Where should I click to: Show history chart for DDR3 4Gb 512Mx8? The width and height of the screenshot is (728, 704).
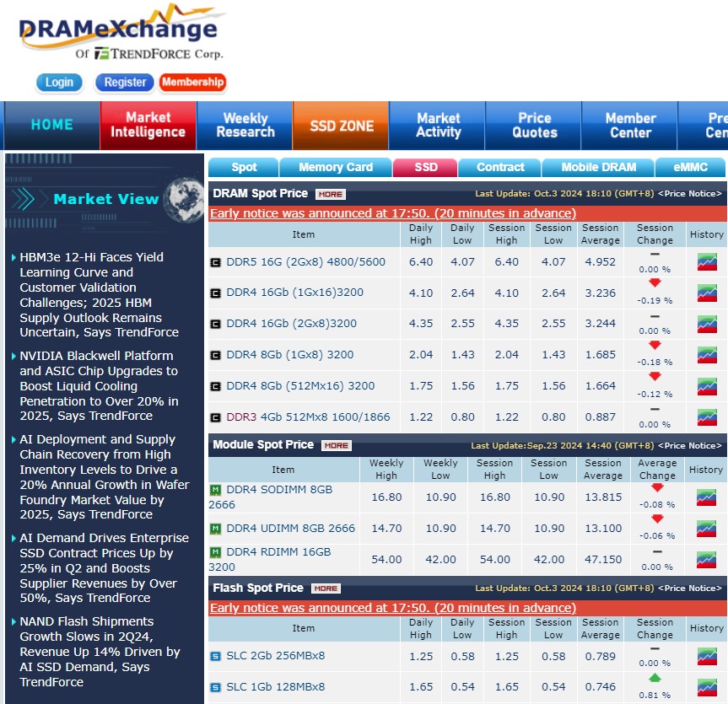(706, 416)
